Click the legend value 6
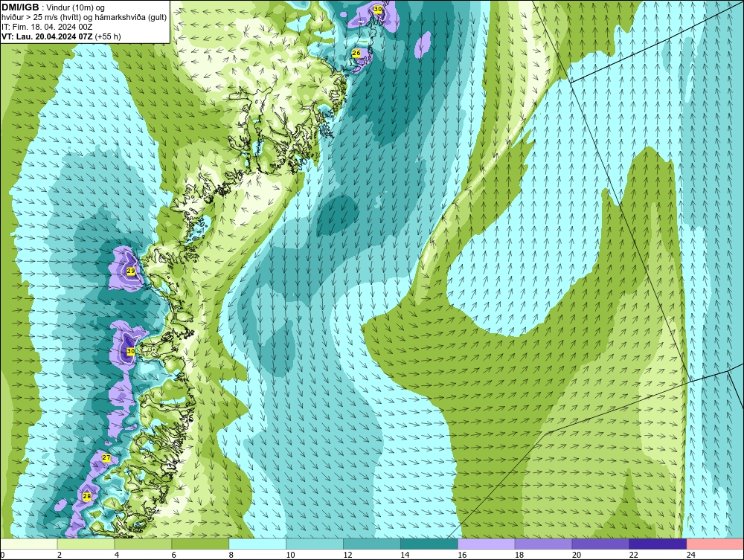Viewport: 744px width, 560px height. pos(173,555)
